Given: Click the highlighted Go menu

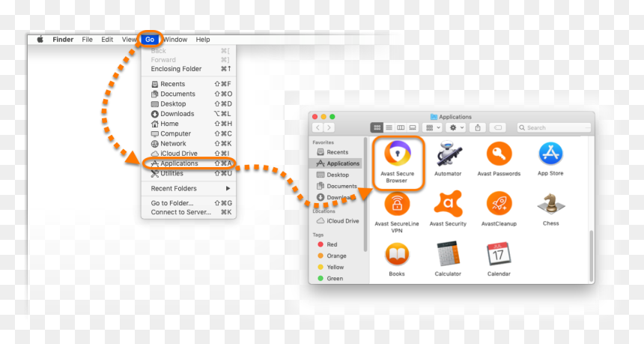Looking at the screenshot, I should pyautogui.click(x=150, y=40).
